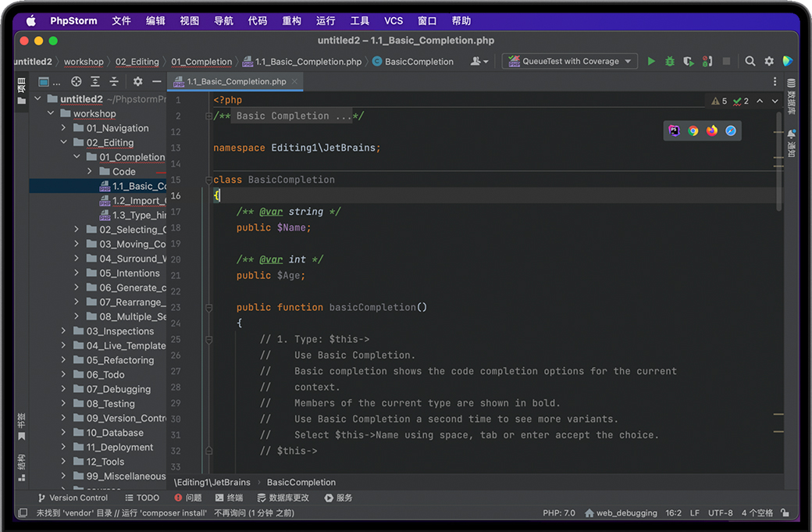Run with coverage shield icon
812x532 pixels.
click(x=688, y=61)
